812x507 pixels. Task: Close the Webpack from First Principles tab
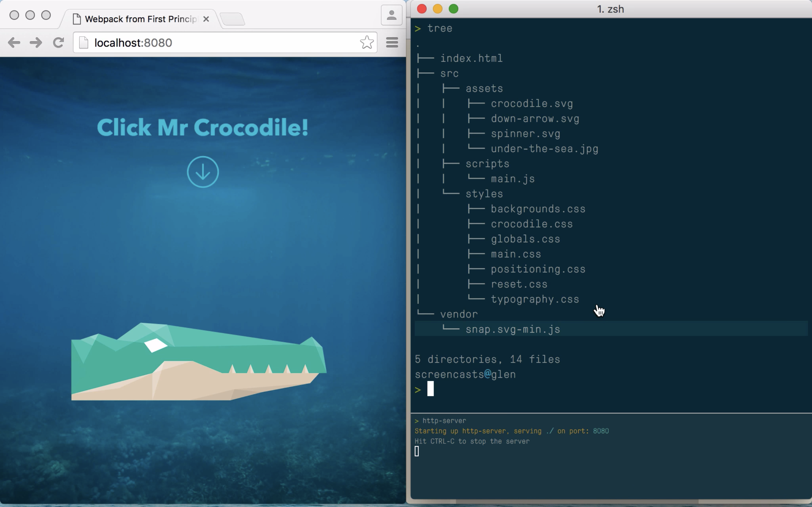tap(206, 19)
